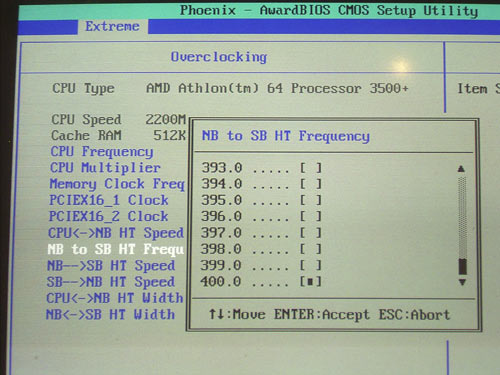This screenshot has width=500, height=375.
Task: Select the CPU<->NB HT Speed setting
Action: pyautogui.click(x=116, y=233)
